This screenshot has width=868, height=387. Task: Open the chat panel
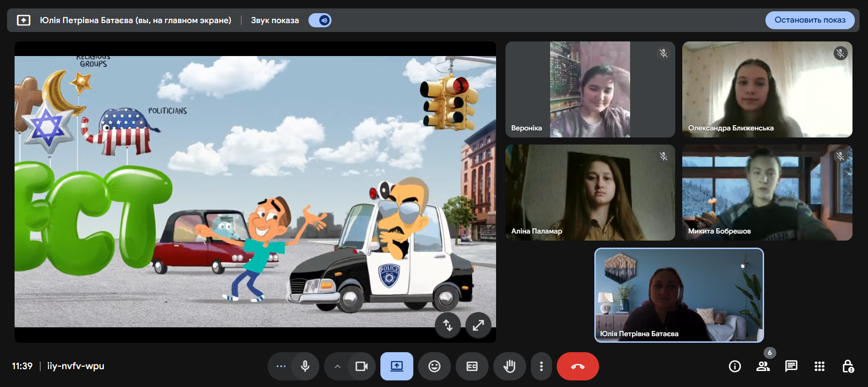coord(791,366)
